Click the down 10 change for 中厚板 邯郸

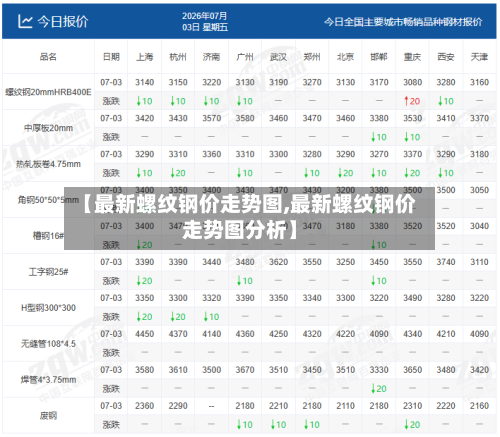coord(379,137)
